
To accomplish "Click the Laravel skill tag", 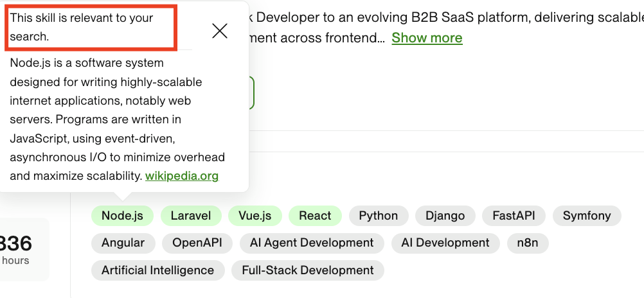I will coord(191,216).
